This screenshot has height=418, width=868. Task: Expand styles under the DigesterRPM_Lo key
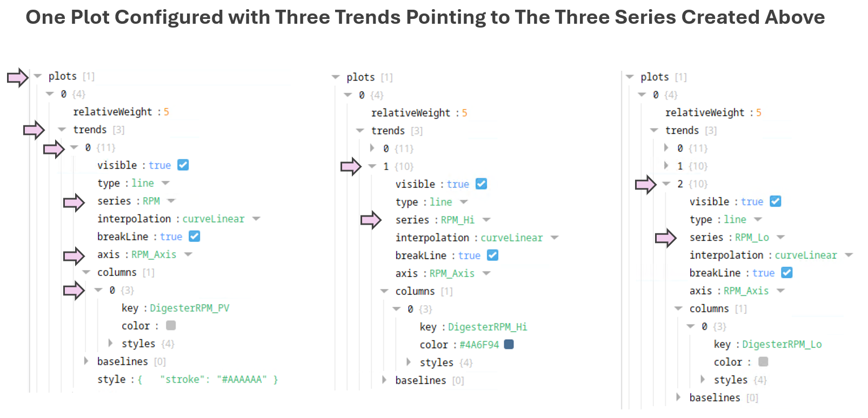pos(703,380)
